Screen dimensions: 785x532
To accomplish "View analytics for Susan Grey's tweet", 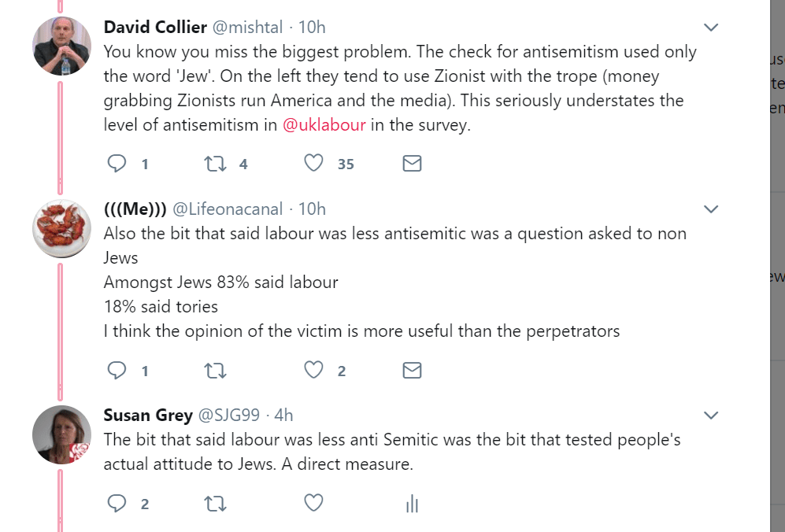I will point(412,504).
